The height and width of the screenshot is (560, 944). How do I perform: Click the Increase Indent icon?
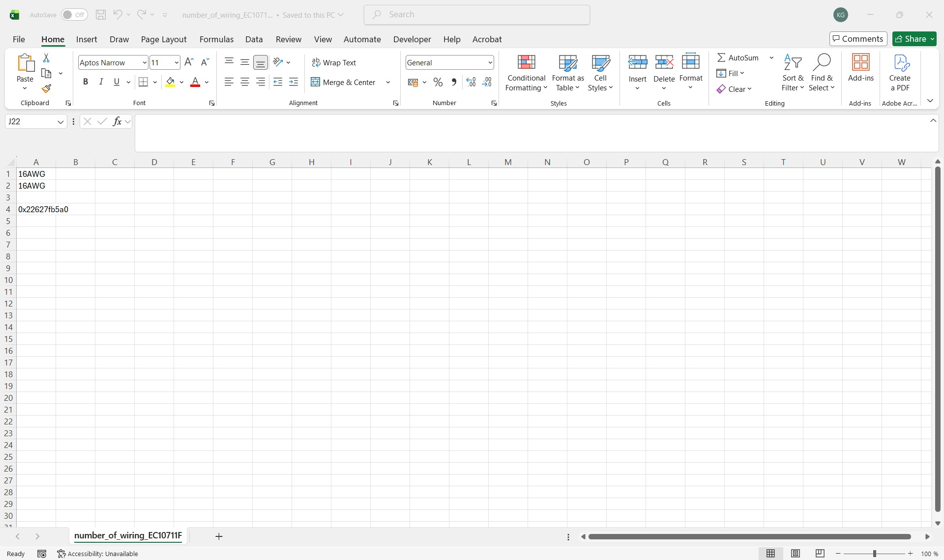click(x=294, y=82)
